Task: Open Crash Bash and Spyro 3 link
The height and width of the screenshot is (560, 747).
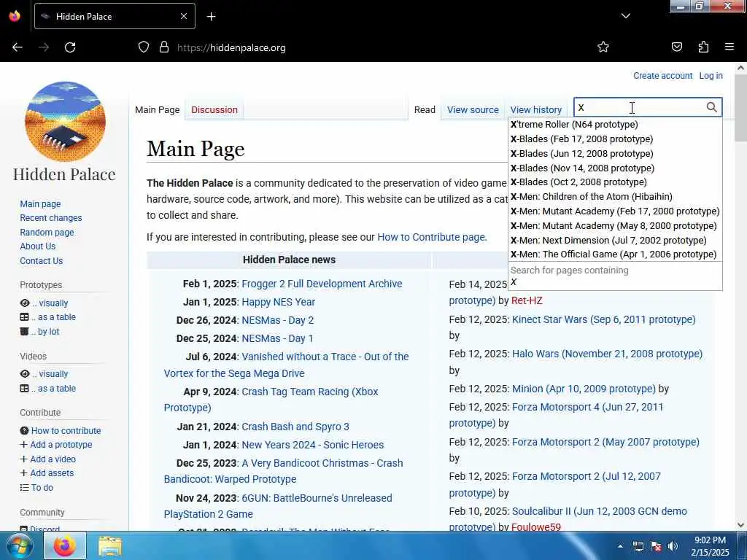Action: pos(295,427)
